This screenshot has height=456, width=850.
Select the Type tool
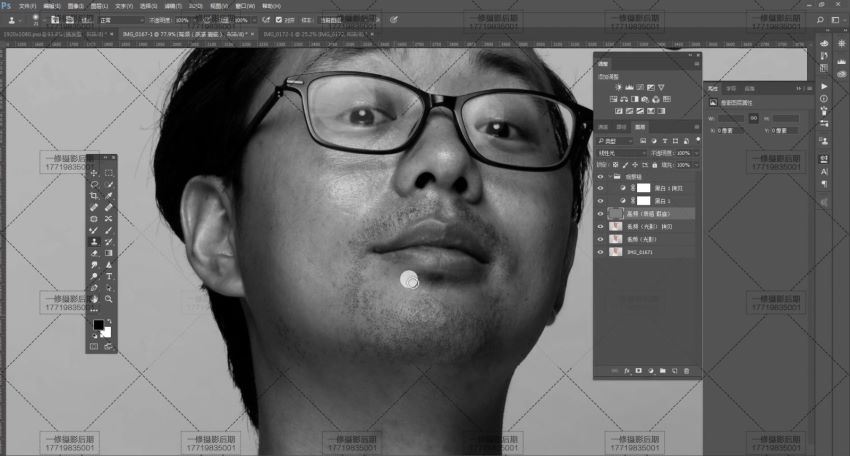[108, 277]
